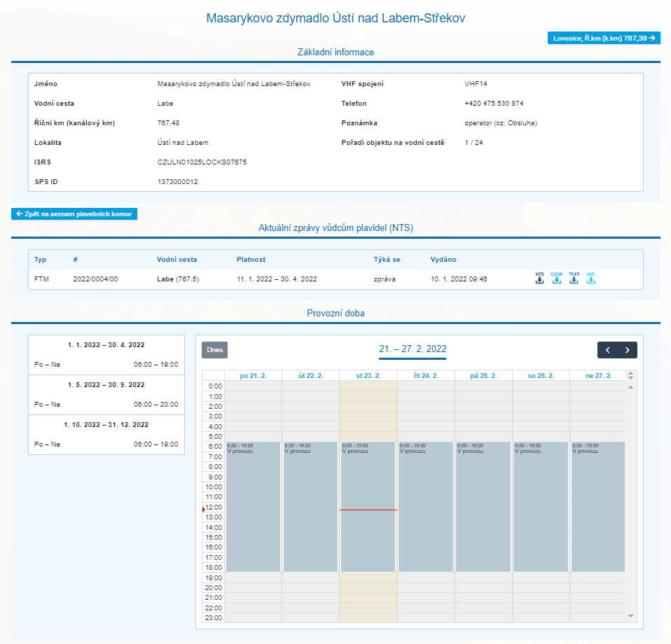This screenshot has width=671, height=644.
Task: Download the NTS format message
Action: point(539,279)
